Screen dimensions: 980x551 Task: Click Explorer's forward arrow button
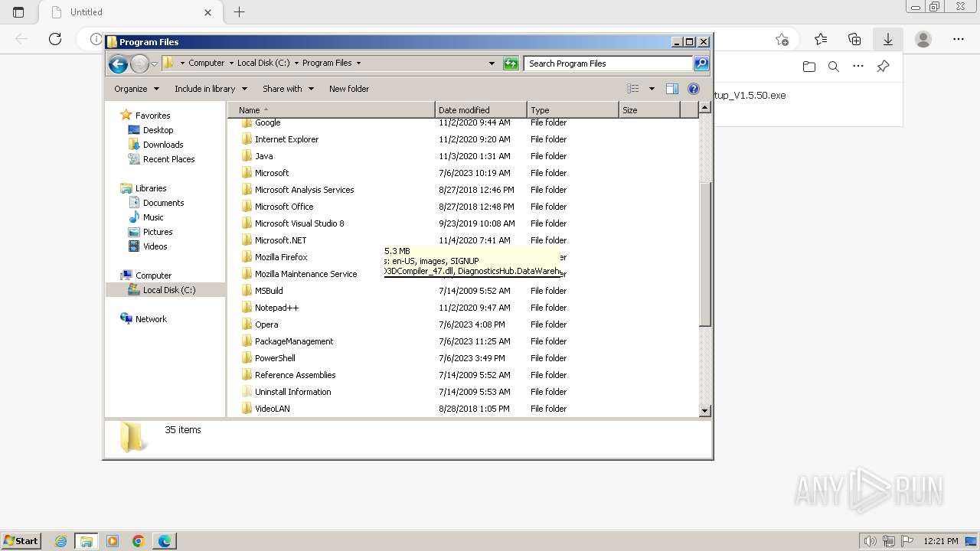click(x=139, y=64)
